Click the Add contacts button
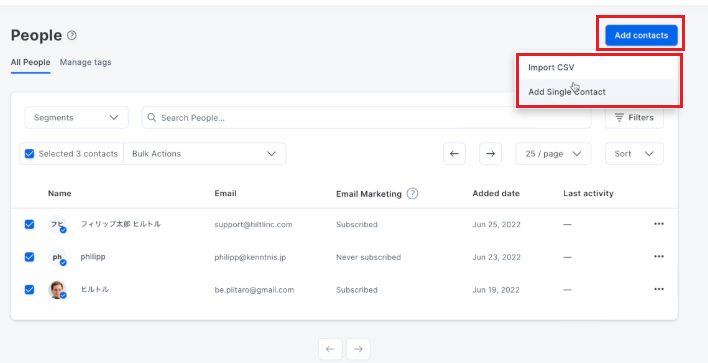708x363 pixels. click(x=641, y=35)
